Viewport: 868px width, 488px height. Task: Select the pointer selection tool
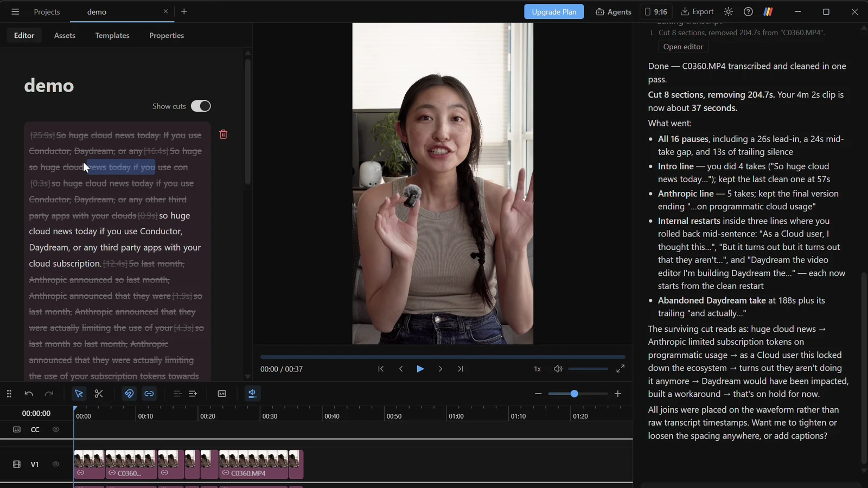[79, 394]
